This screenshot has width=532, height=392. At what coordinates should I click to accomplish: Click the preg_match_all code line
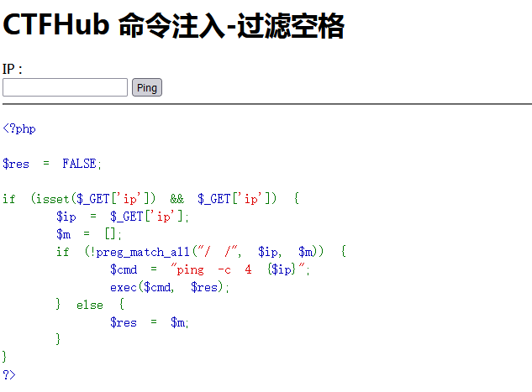201,252
